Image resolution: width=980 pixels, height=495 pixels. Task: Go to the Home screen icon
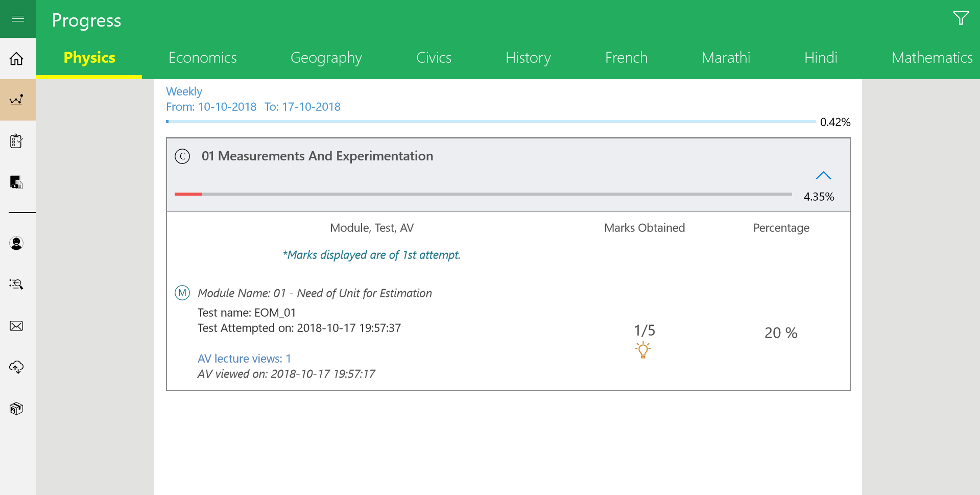[17, 59]
